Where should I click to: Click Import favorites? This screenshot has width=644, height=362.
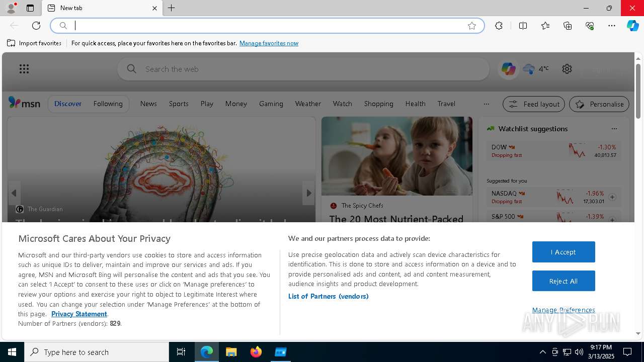34,43
